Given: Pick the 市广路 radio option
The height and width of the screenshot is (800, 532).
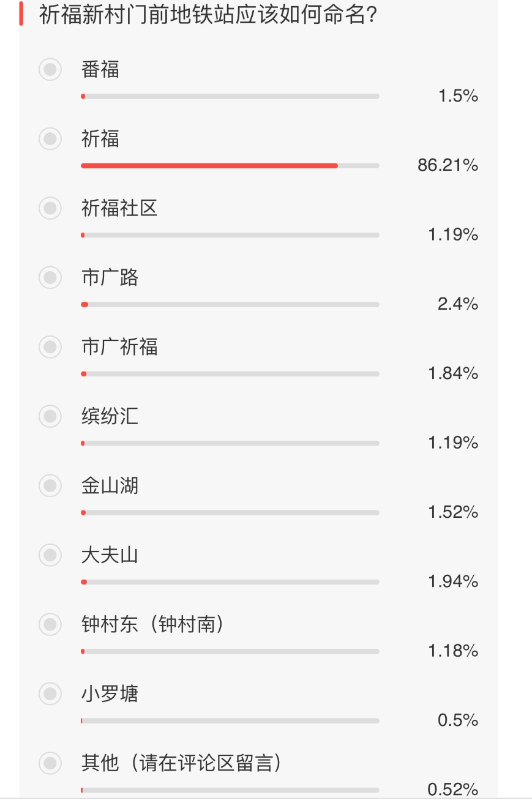Looking at the screenshot, I should [50, 278].
